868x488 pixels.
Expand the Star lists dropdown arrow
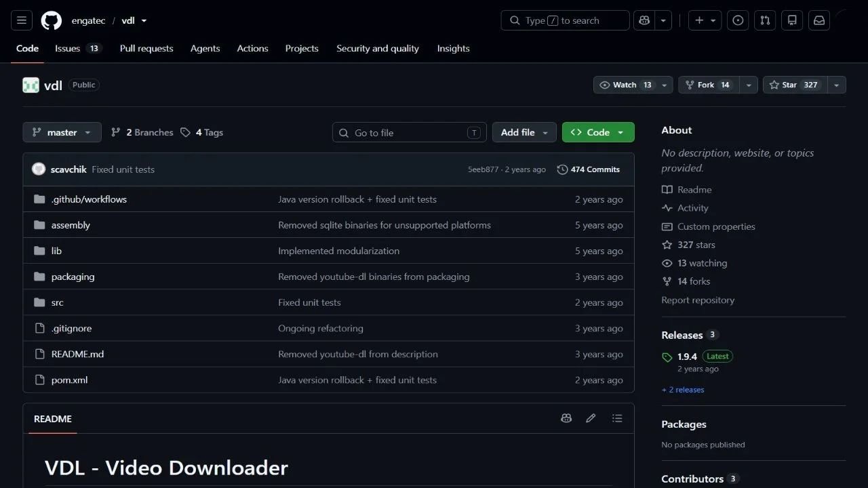click(x=837, y=85)
